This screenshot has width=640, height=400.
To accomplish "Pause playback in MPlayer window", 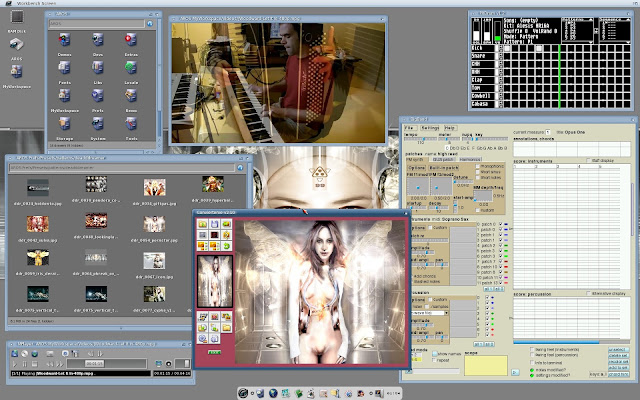I will tap(24, 364).
